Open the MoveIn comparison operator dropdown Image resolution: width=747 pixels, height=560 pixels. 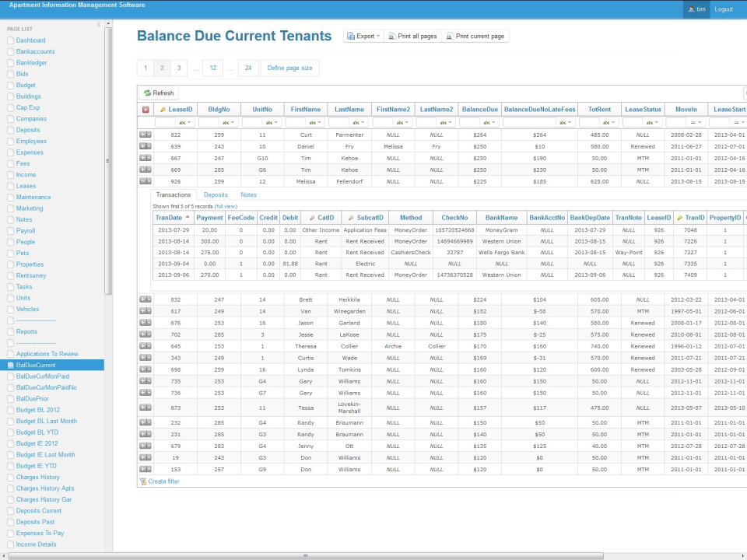click(x=695, y=123)
